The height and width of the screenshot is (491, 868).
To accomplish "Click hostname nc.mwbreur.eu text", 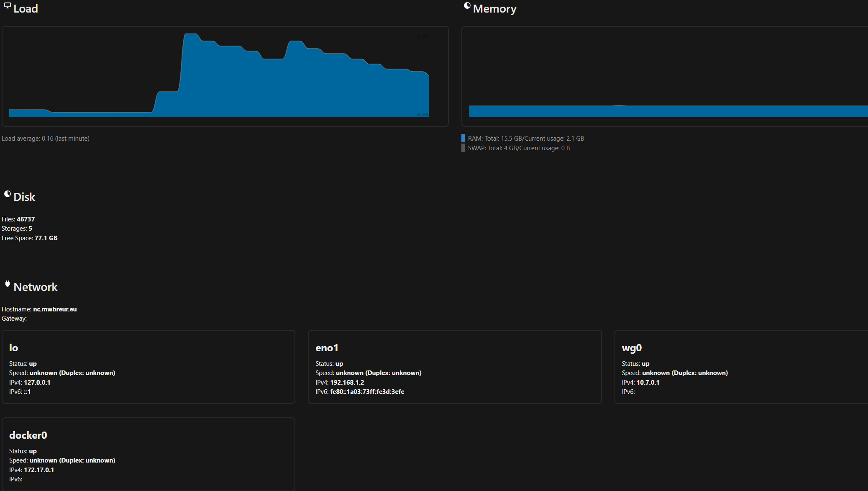I will click(x=55, y=309).
